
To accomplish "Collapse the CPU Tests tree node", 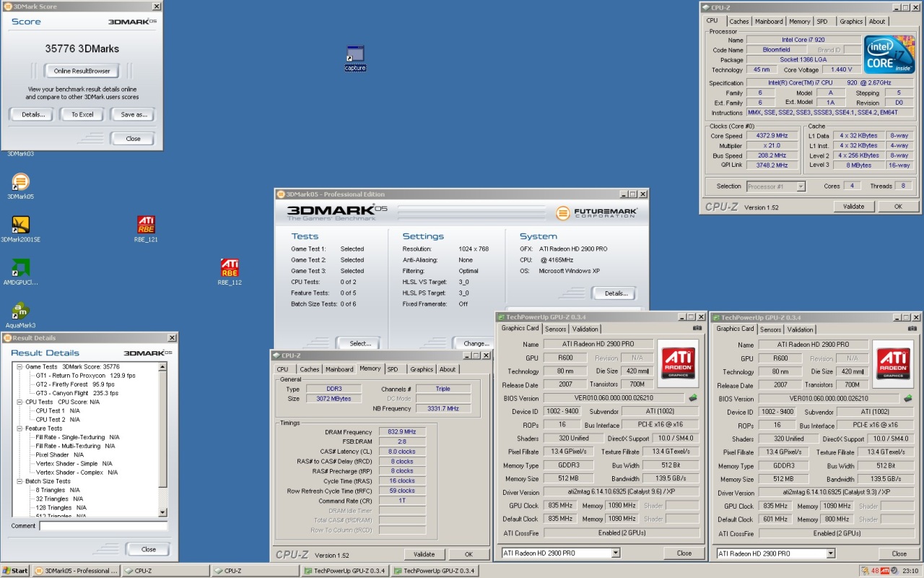I will point(19,402).
